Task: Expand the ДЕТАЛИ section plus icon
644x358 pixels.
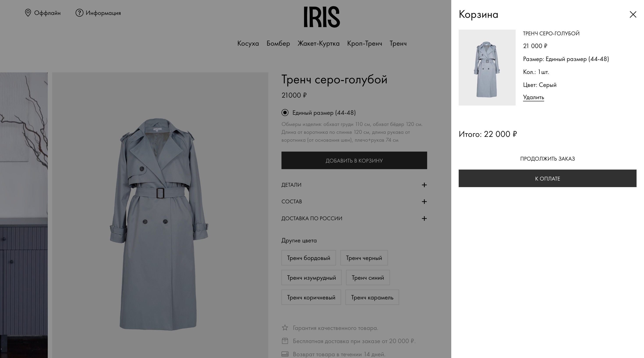Action: click(x=424, y=185)
